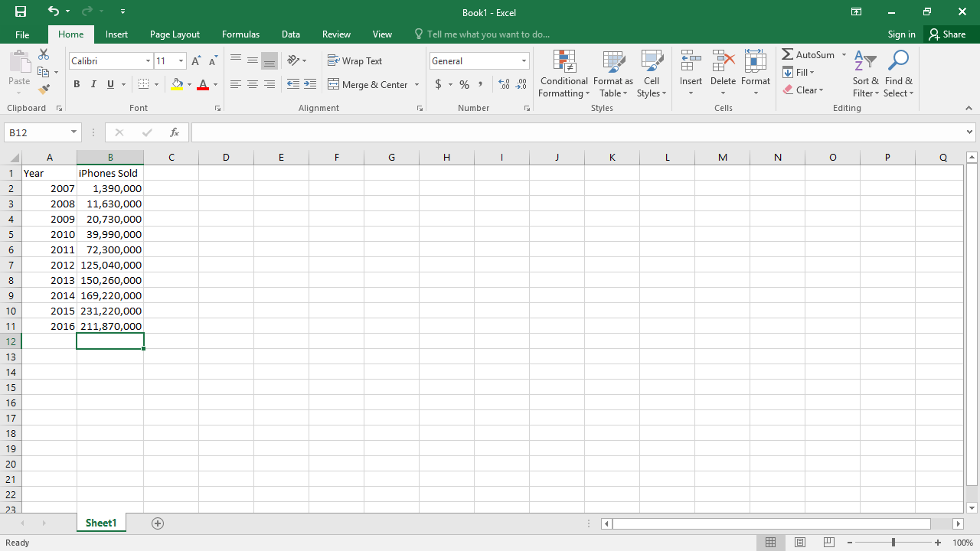Click the Clear button in Editing group
980x551 pixels.
coord(803,90)
